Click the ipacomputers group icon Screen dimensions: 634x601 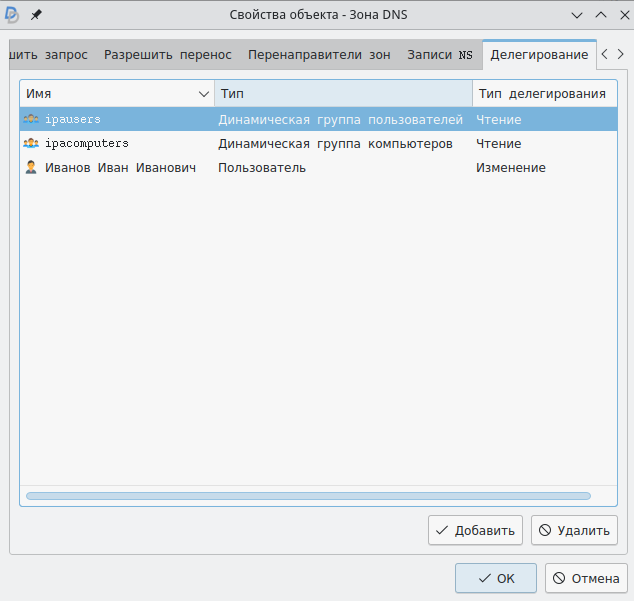click(x=31, y=144)
